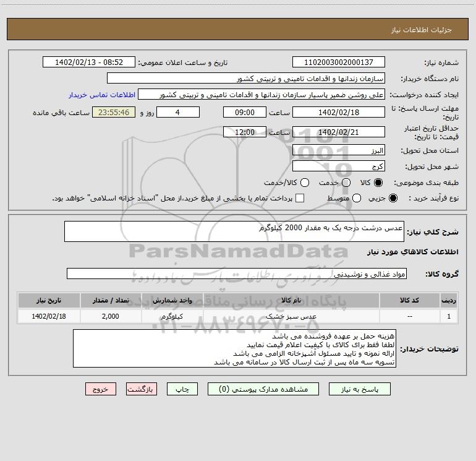The height and width of the screenshot is (461, 476).
Task: Click the remaining time countdown 23:55:46
Action: pyautogui.click(x=114, y=112)
